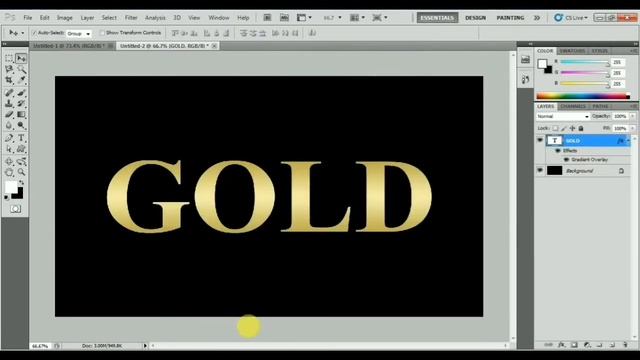
Task: Select the Quick Selection tool
Action: 21,69
